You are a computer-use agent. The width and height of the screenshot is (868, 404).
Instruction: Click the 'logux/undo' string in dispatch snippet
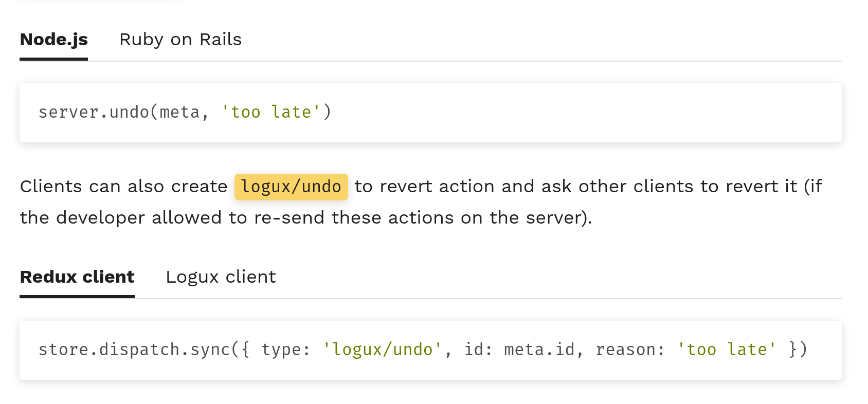[383, 350]
